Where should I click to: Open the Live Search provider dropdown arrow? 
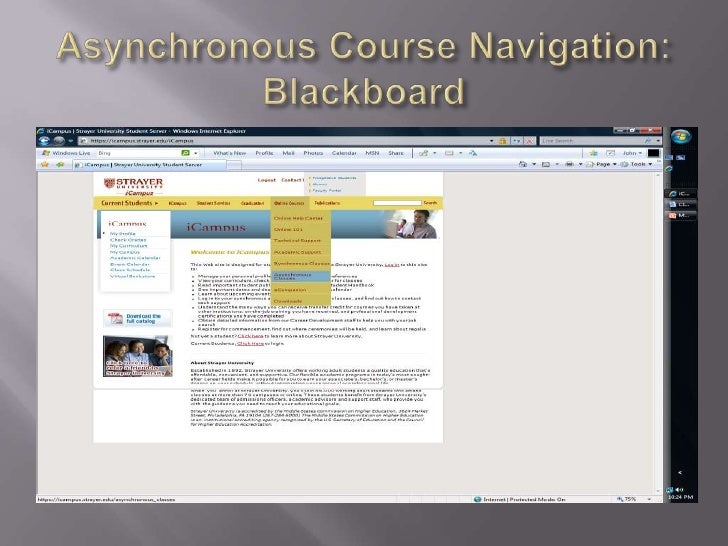pyautogui.click(x=658, y=141)
